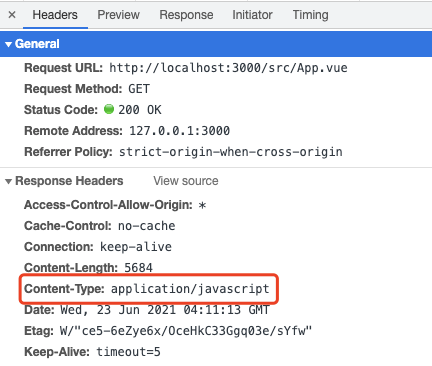Click the Etag header value
Viewport: 432px width, 366px height.
pos(186,331)
